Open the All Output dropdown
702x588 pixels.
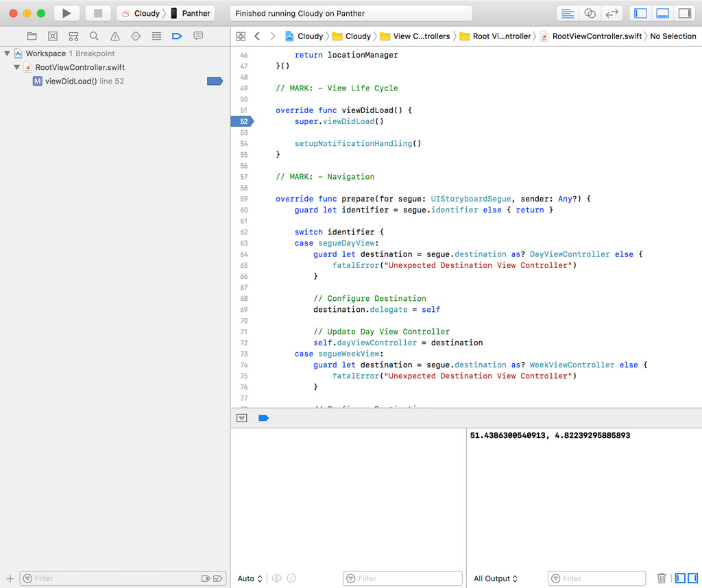(495, 578)
